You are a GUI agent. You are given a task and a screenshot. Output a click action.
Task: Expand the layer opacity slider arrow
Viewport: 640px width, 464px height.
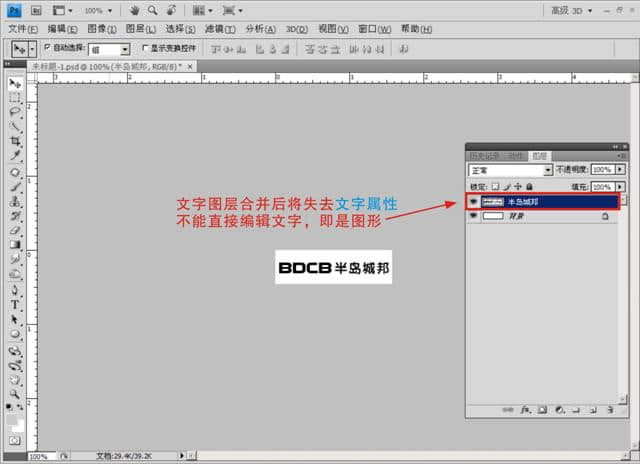(620, 171)
